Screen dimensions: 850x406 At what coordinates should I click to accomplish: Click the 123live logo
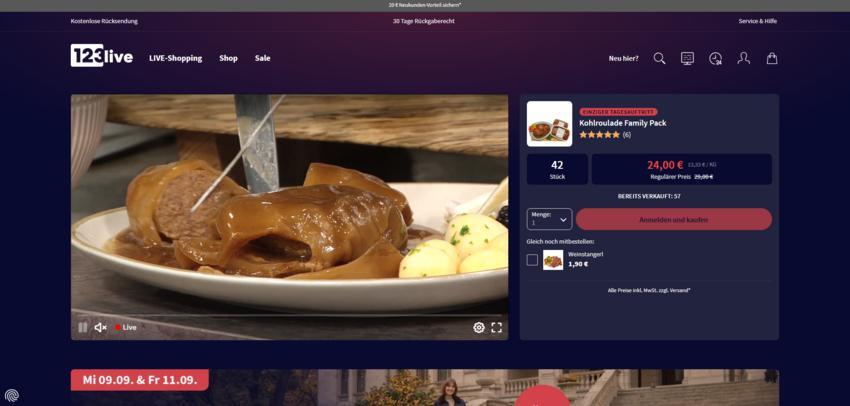point(101,56)
